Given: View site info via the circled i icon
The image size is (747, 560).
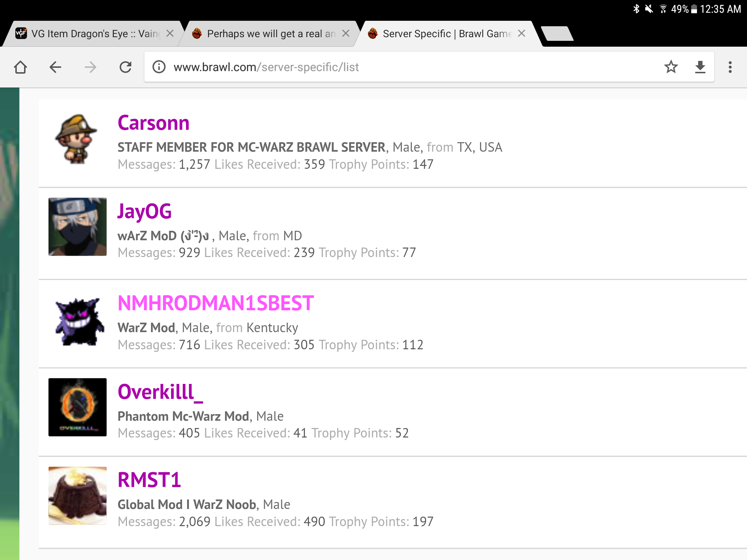Looking at the screenshot, I should click(x=159, y=67).
